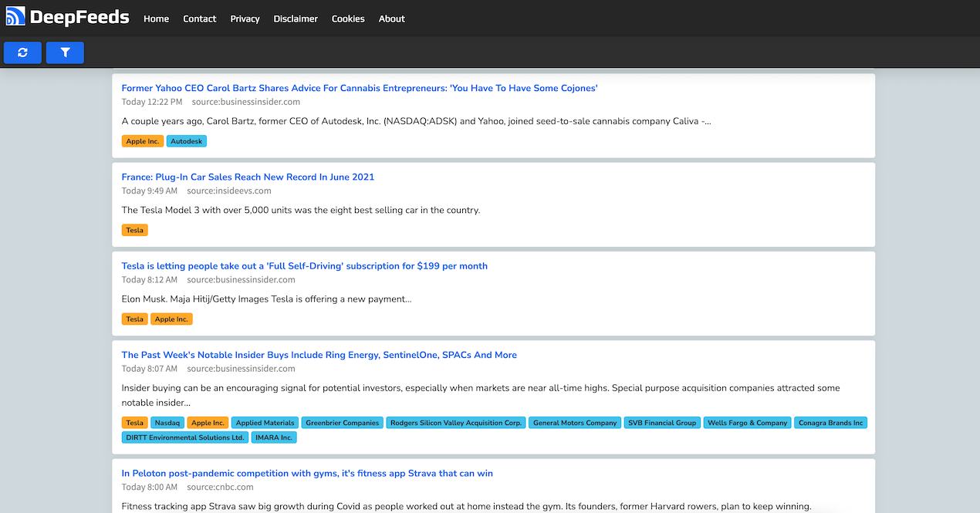The width and height of the screenshot is (980, 513).
Task: Select the Wells Fargo & Company tag
Action: click(x=747, y=423)
